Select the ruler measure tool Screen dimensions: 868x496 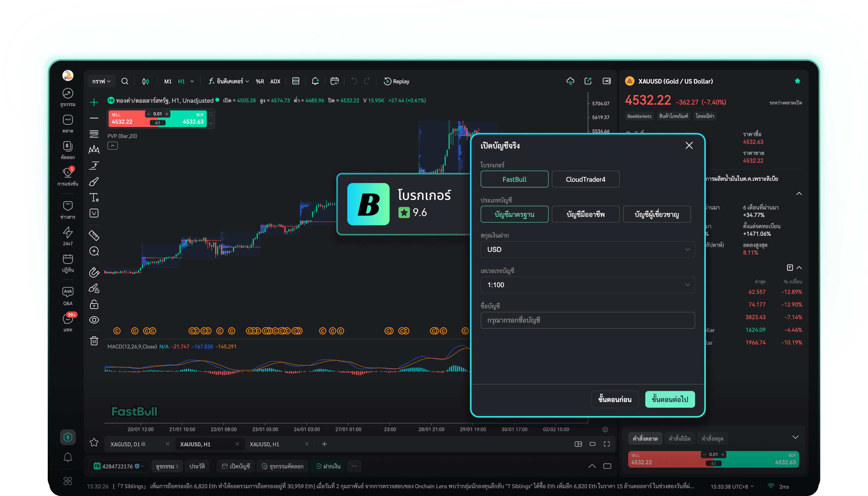tap(94, 235)
